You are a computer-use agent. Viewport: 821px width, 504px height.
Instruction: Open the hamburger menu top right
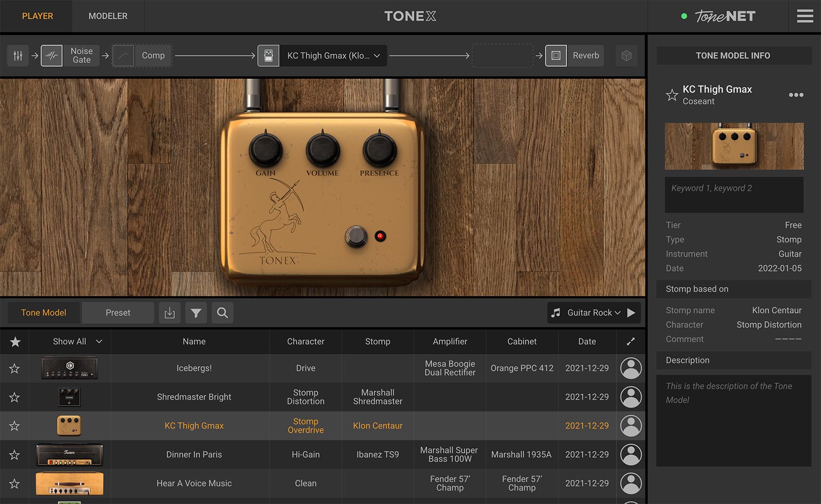(805, 16)
